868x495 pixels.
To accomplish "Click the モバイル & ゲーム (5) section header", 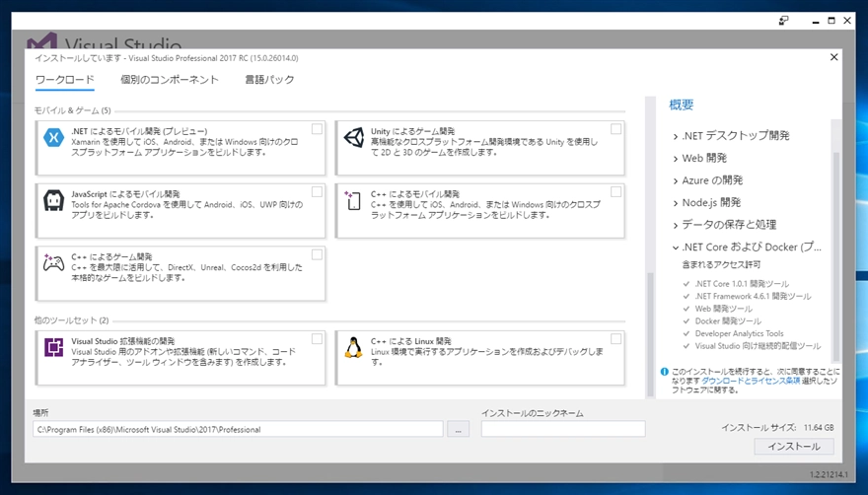I will pos(73,110).
